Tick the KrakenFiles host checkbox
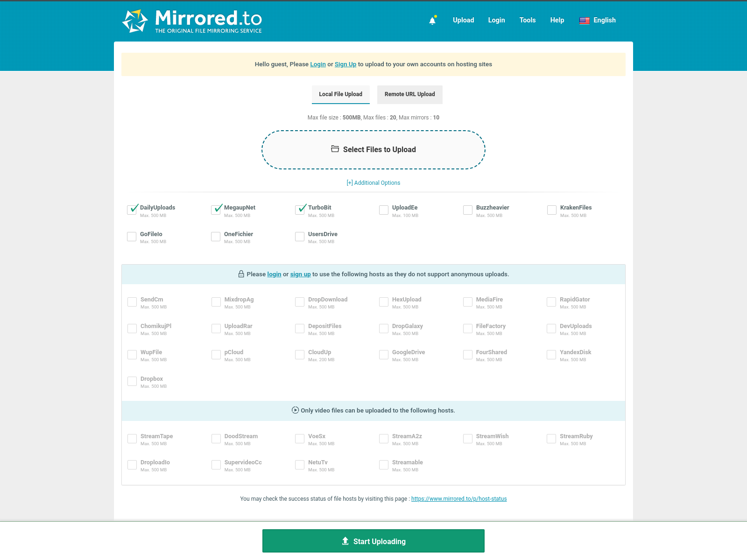The image size is (747, 560). [552, 210]
